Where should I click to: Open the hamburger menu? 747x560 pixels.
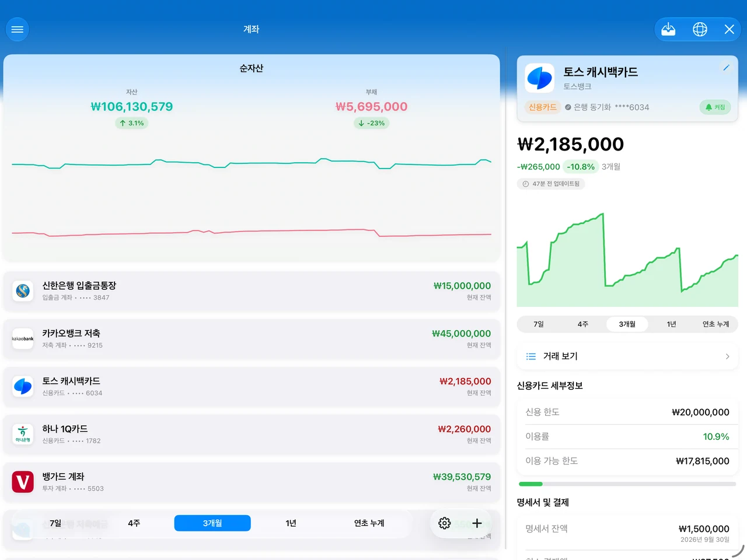point(18,29)
